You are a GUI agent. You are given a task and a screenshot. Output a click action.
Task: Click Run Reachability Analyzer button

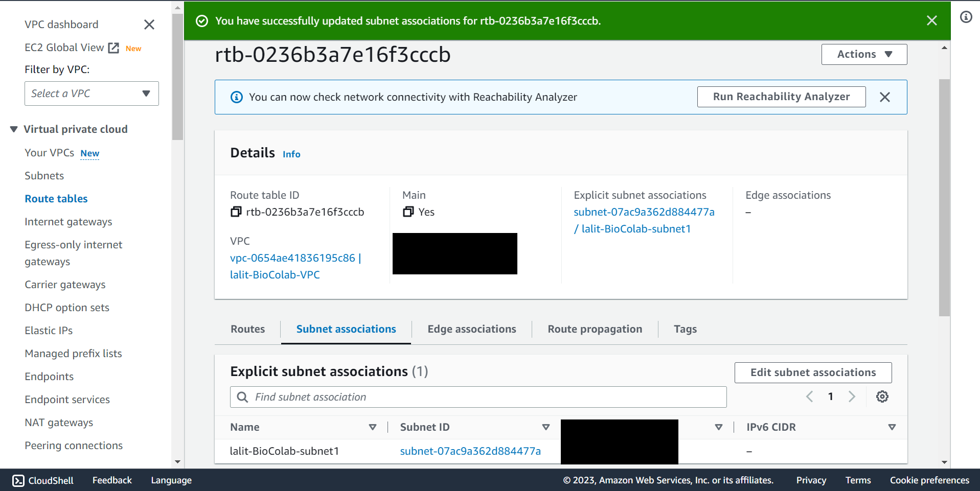click(x=781, y=97)
